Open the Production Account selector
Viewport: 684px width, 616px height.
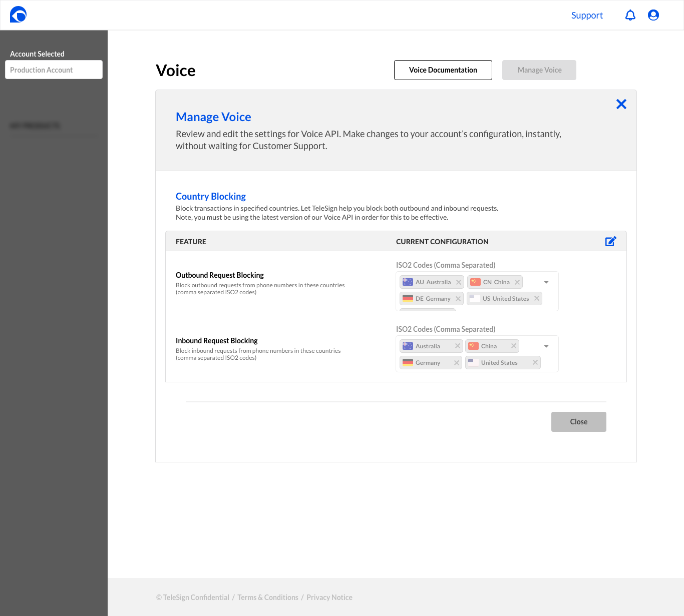pyautogui.click(x=54, y=70)
